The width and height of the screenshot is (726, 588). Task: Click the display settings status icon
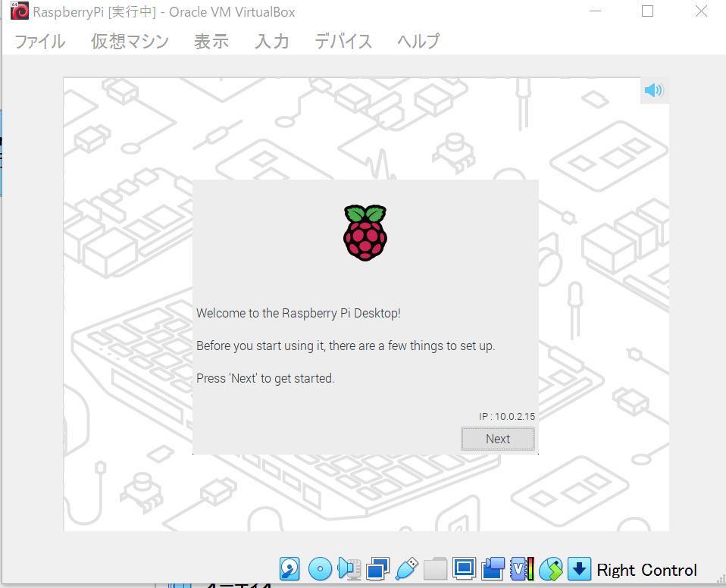click(x=464, y=568)
